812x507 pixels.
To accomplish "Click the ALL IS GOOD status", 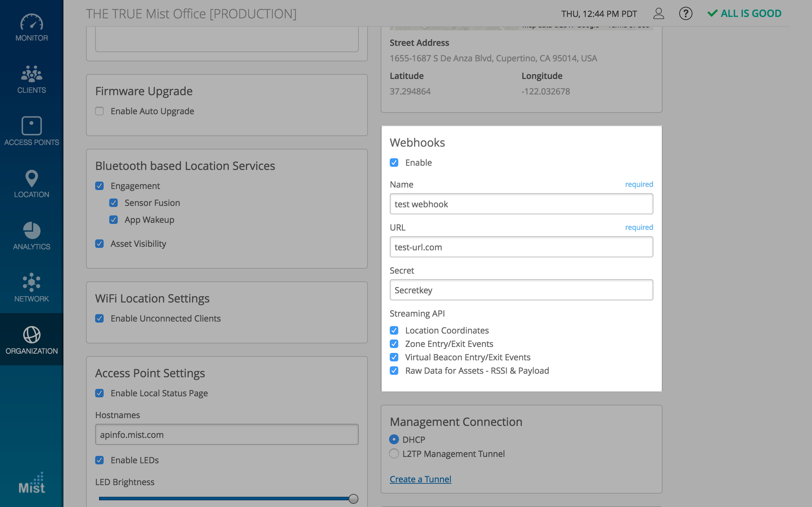I will point(744,13).
